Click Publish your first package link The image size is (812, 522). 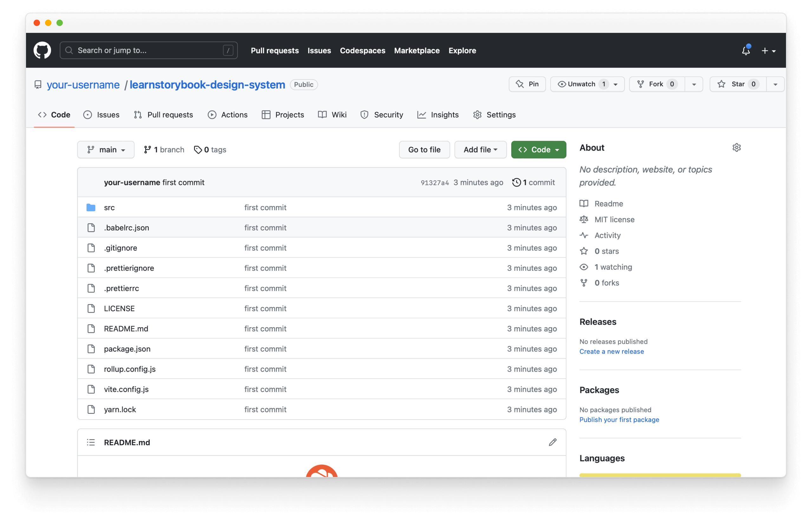(x=619, y=419)
